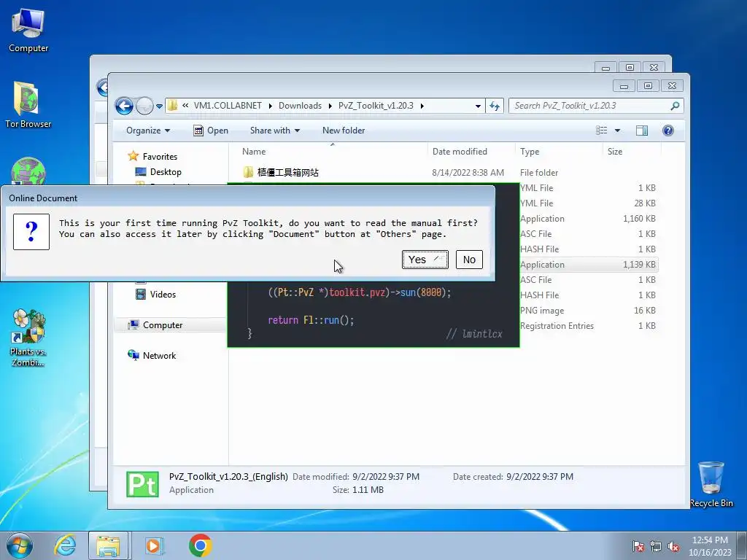
Task: Maximize the front Explorer window
Action: tap(648, 86)
